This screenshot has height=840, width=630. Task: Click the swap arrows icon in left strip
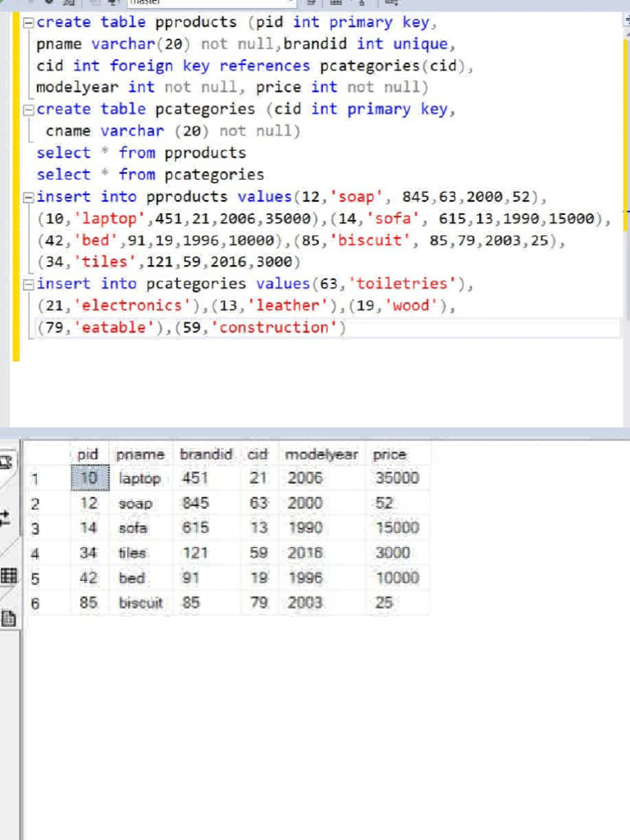tap(6, 518)
